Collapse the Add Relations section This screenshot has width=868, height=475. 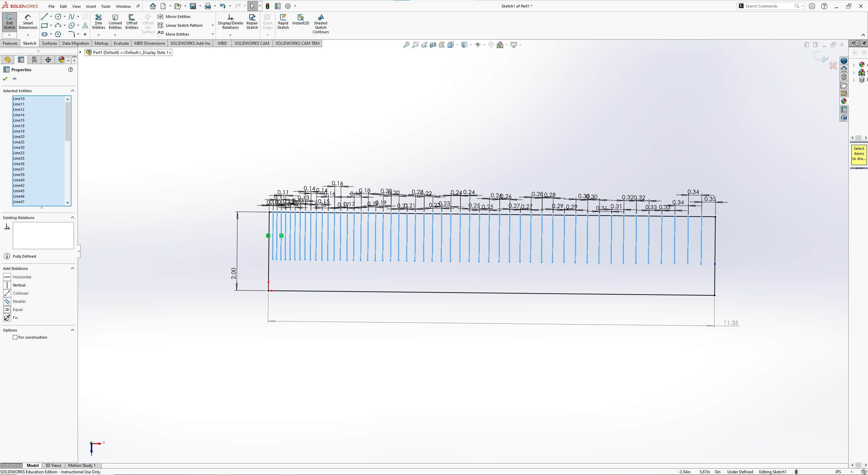click(72, 268)
